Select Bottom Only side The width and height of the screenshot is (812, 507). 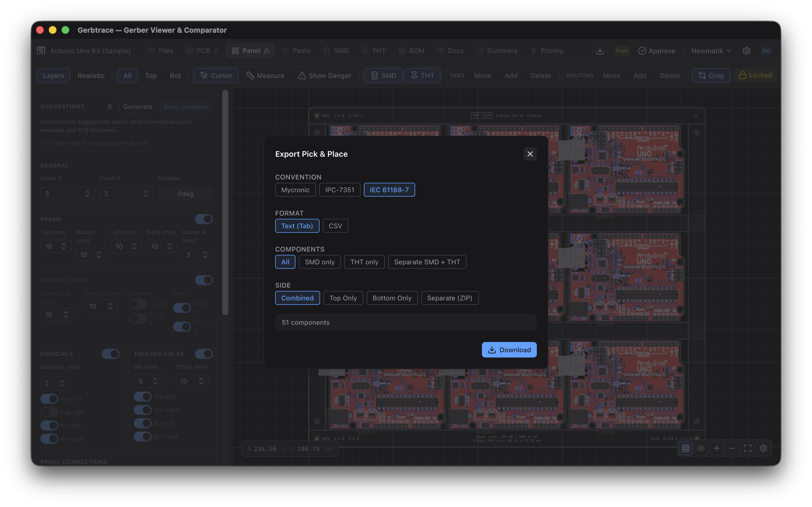click(x=392, y=298)
